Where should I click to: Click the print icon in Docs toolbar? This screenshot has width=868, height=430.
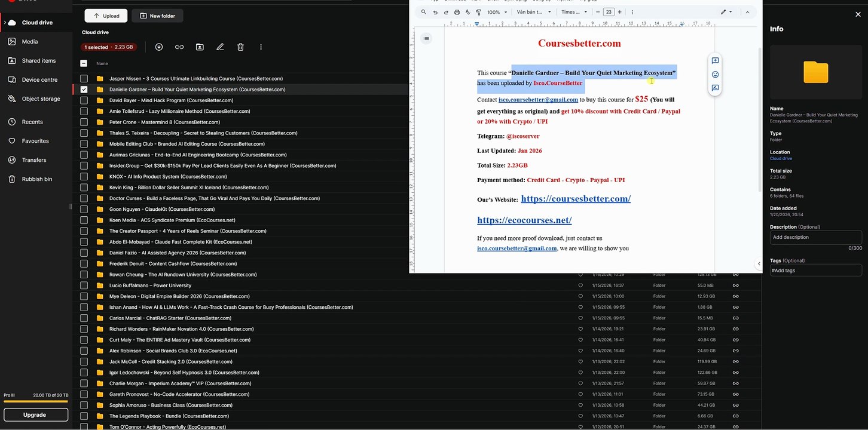tap(457, 12)
